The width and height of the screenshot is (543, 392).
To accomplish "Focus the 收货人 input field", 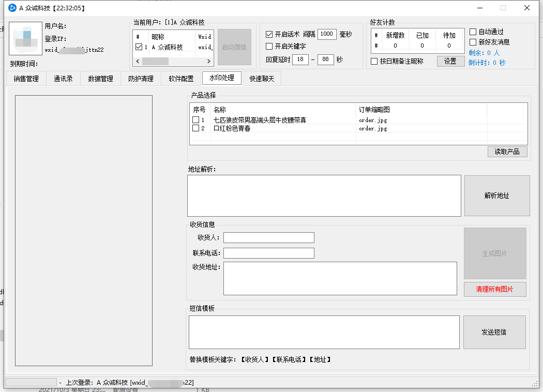I will coord(268,237).
